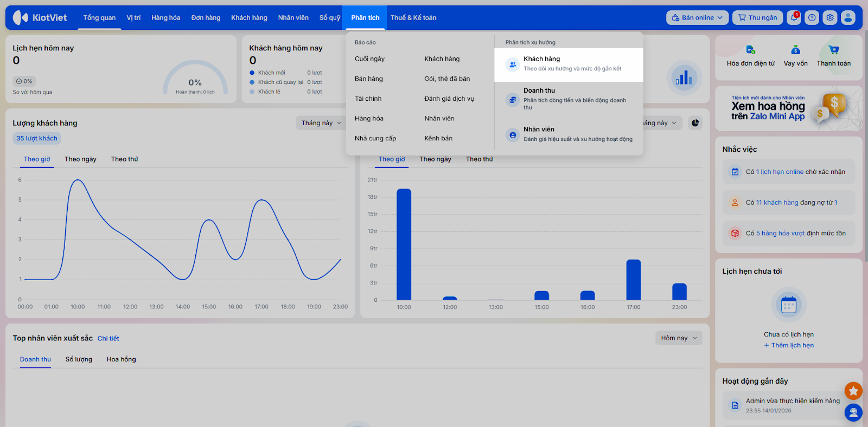Click the Thêm lịch hẹn link
This screenshot has height=427, width=868.
789,346
